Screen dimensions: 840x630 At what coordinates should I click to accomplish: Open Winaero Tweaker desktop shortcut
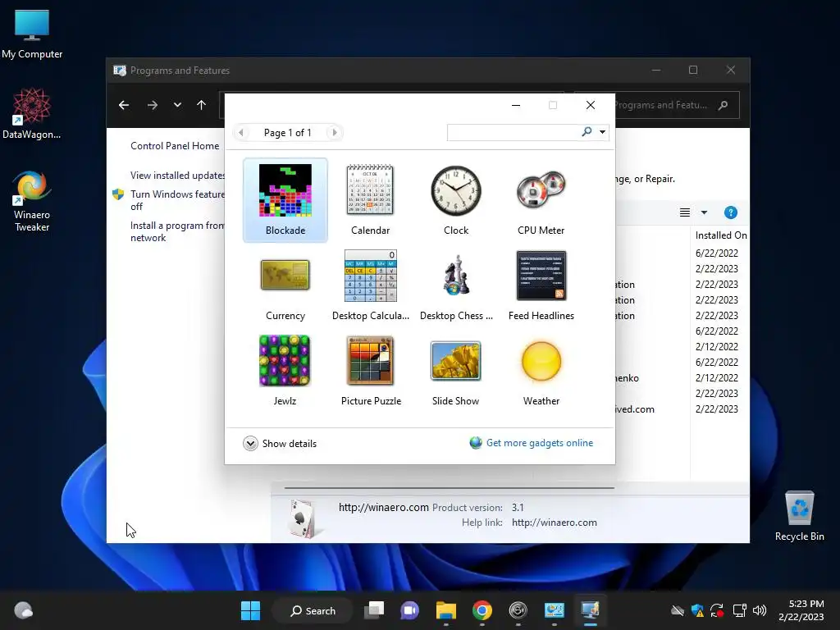(32, 202)
